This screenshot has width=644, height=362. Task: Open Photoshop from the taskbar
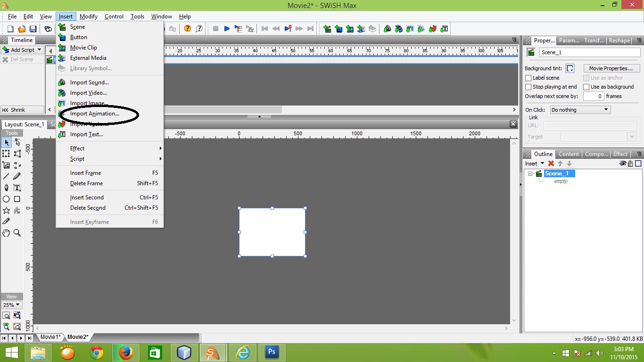(x=272, y=353)
